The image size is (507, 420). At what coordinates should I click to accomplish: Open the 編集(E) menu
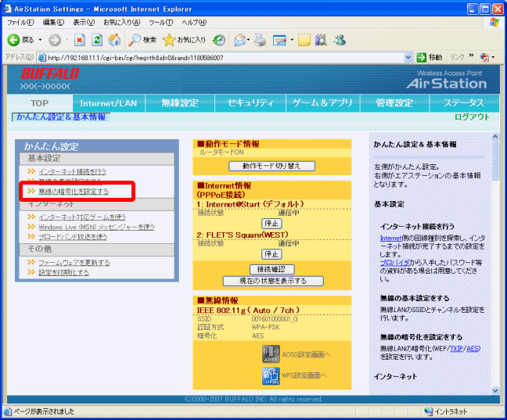click(x=54, y=23)
